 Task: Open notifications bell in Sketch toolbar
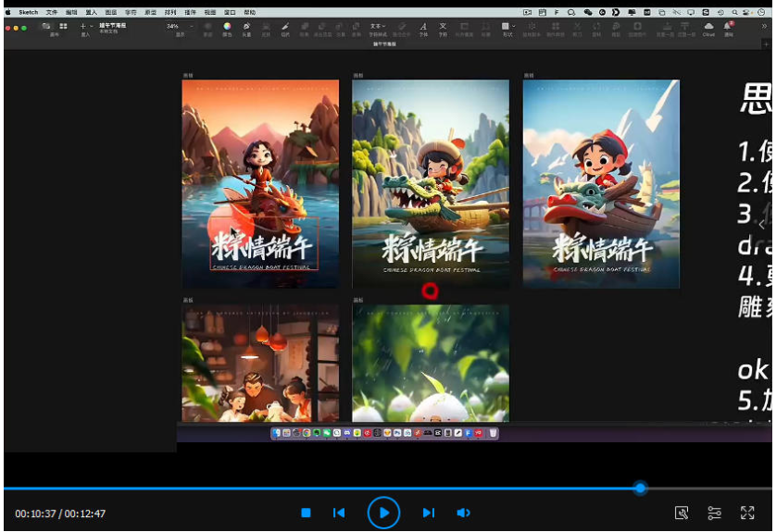[x=729, y=27]
